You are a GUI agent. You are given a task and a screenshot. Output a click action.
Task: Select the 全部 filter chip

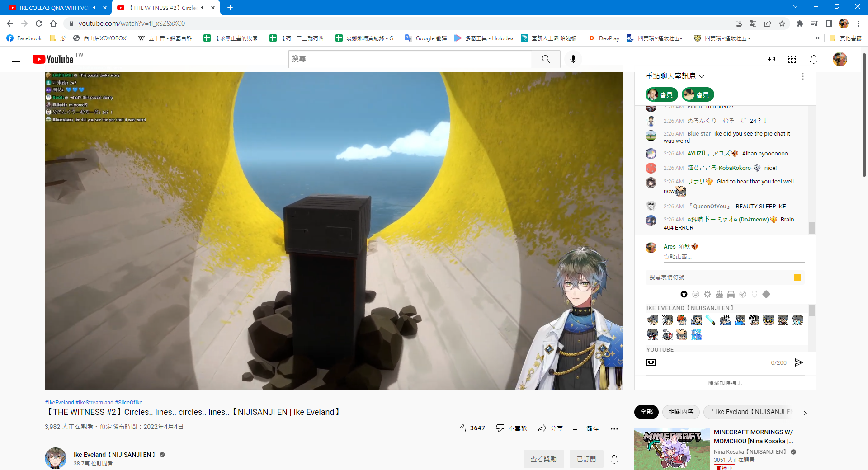coord(646,412)
